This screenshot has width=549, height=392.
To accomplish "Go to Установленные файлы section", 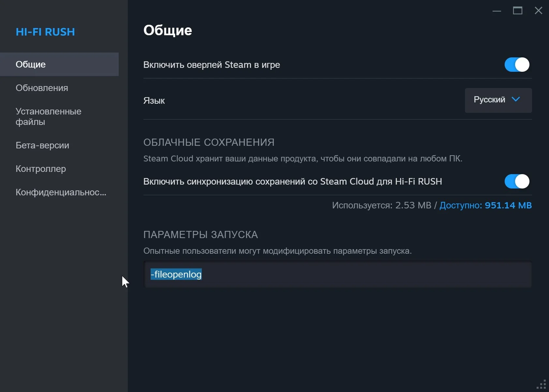I will click(59, 116).
